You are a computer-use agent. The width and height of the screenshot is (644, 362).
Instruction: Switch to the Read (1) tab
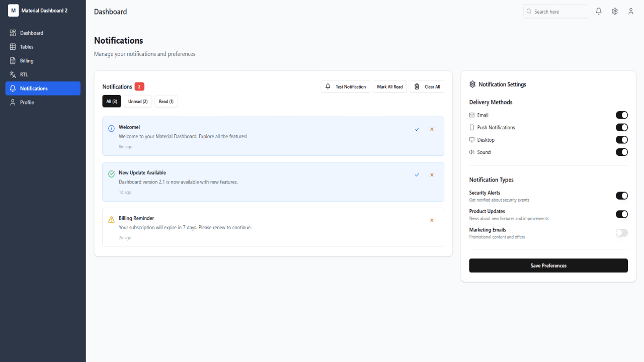(x=166, y=101)
